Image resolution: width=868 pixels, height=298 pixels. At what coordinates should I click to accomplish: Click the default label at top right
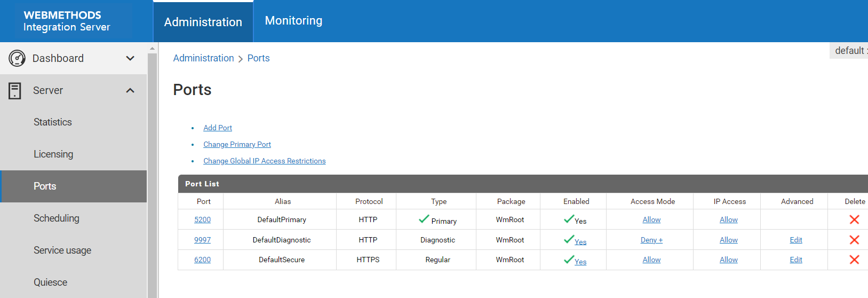click(849, 51)
